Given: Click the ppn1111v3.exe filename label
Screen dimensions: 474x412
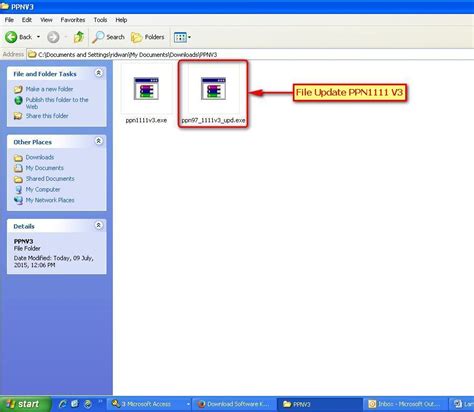Looking at the screenshot, I should [146, 120].
